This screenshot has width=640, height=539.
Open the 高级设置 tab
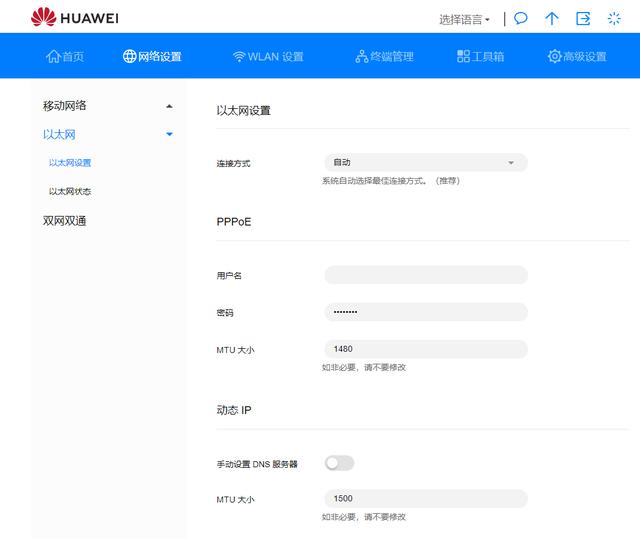click(x=577, y=56)
